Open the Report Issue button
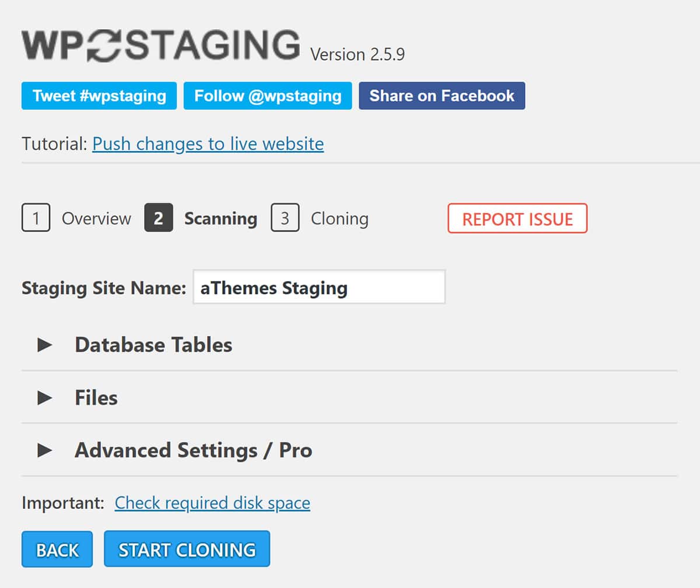The height and width of the screenshot is (588, 700). pos(517,219)
